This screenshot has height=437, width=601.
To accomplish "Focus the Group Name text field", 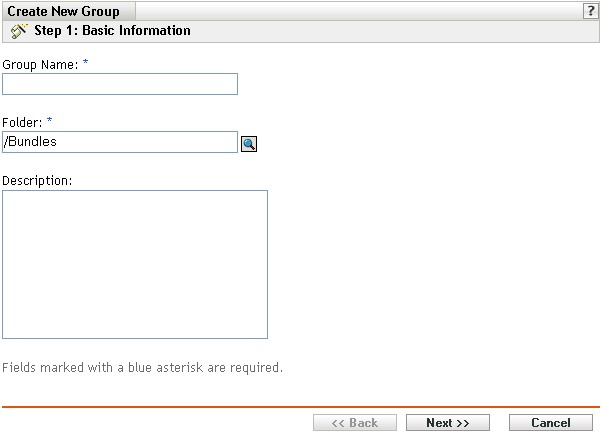I will [x=120, y=84].
